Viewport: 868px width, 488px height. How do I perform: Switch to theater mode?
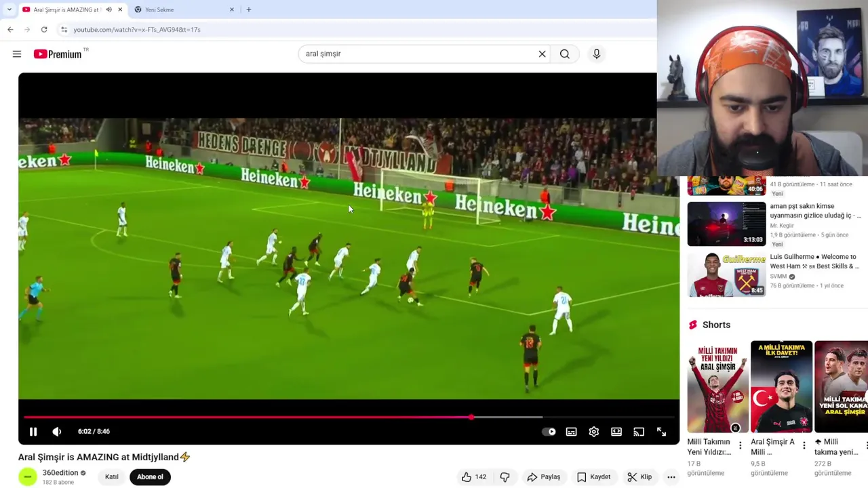616,432
